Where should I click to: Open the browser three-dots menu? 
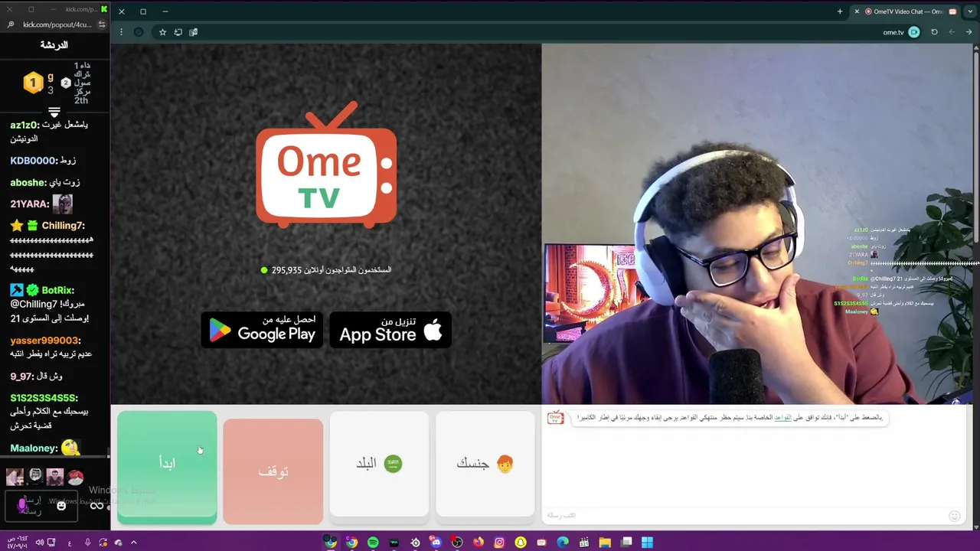pos(121,32)
